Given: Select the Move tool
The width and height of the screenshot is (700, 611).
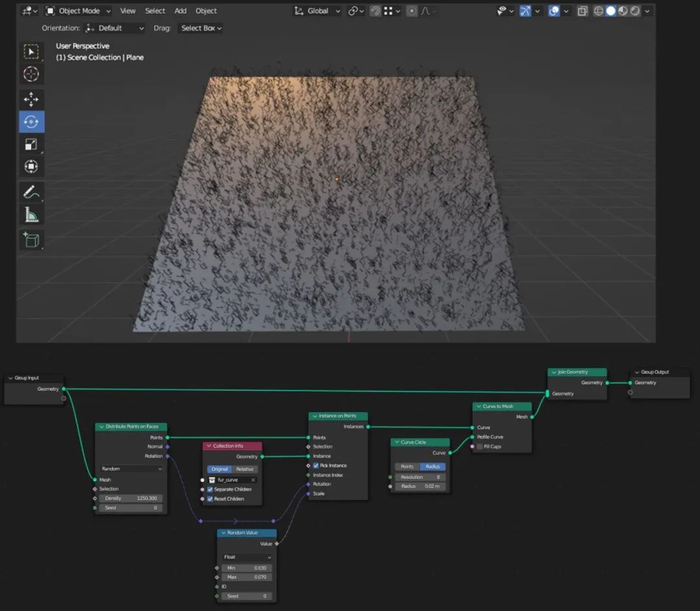Looking at the screenshot, I should (x=31, y=99).
